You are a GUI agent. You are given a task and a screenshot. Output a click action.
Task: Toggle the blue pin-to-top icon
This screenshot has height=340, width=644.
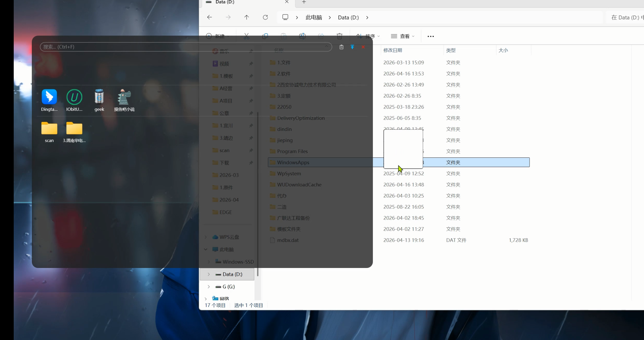pos(352,47)
